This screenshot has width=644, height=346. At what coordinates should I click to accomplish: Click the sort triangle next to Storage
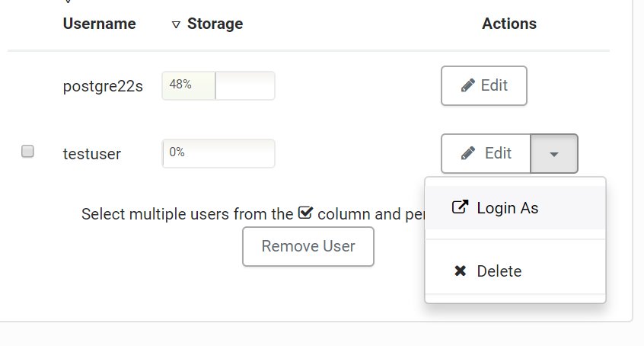point(176,24)
